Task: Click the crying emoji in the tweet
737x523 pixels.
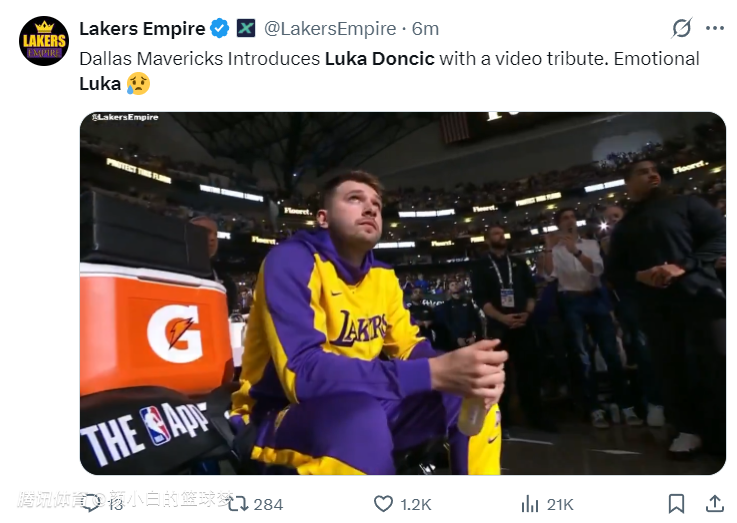Action: 138,84
